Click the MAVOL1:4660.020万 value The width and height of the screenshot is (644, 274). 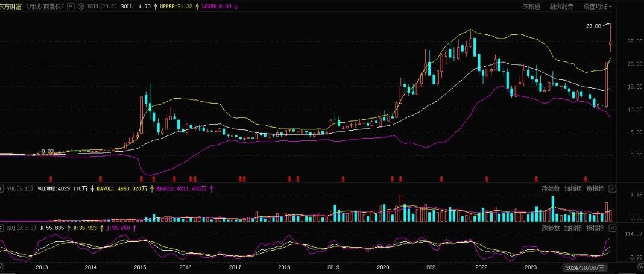click(122, 189)
